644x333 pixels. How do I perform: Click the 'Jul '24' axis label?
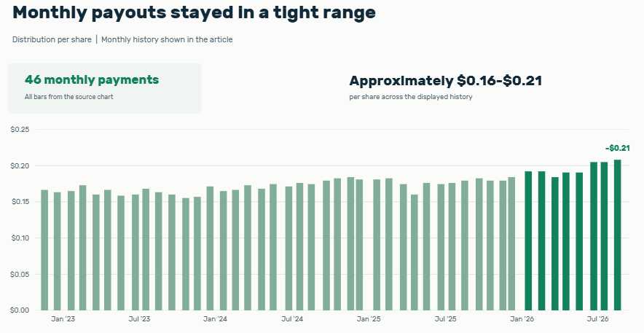[292, 319]
